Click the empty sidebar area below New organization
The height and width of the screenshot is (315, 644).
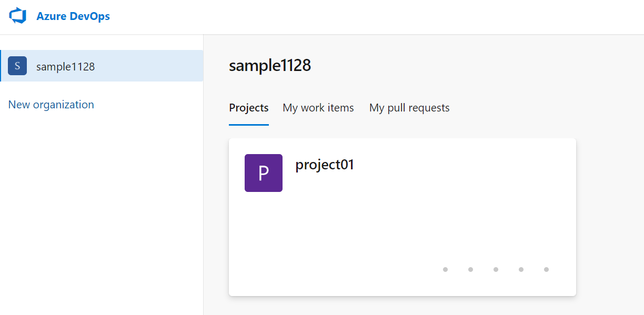[x=100, y=210]
